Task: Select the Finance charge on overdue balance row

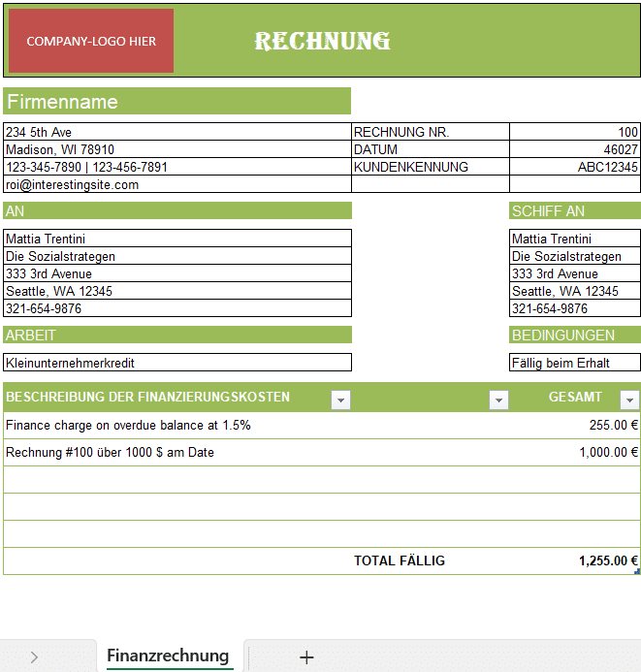Action: coord(128,425)
